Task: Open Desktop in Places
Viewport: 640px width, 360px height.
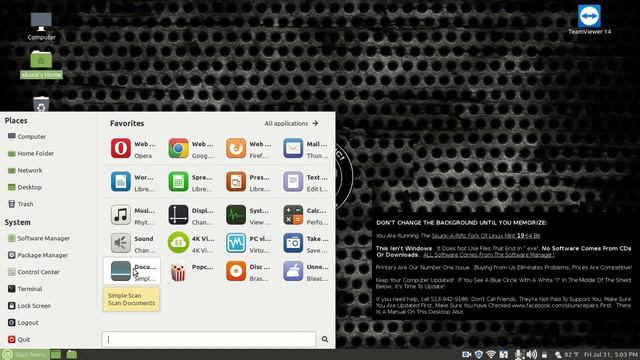Action: click(x=24, y=187)
